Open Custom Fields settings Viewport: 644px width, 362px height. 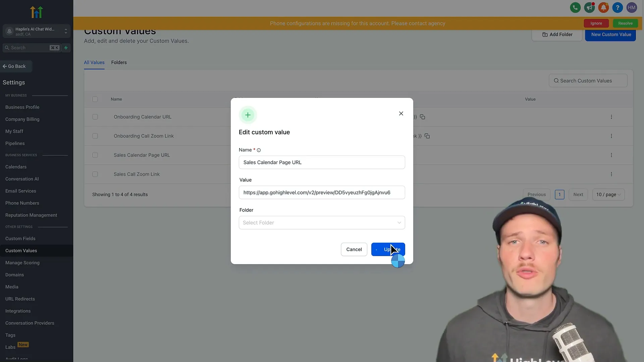20,239
